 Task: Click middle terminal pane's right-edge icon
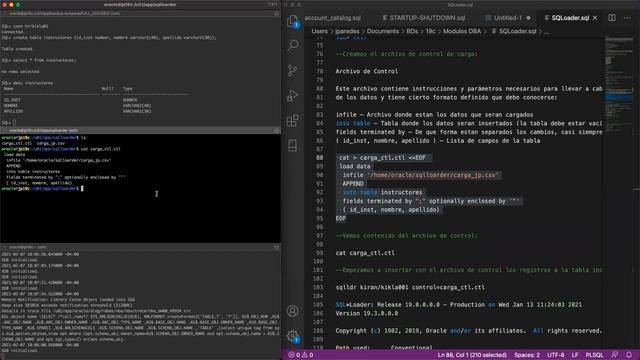tap(276, 131)
